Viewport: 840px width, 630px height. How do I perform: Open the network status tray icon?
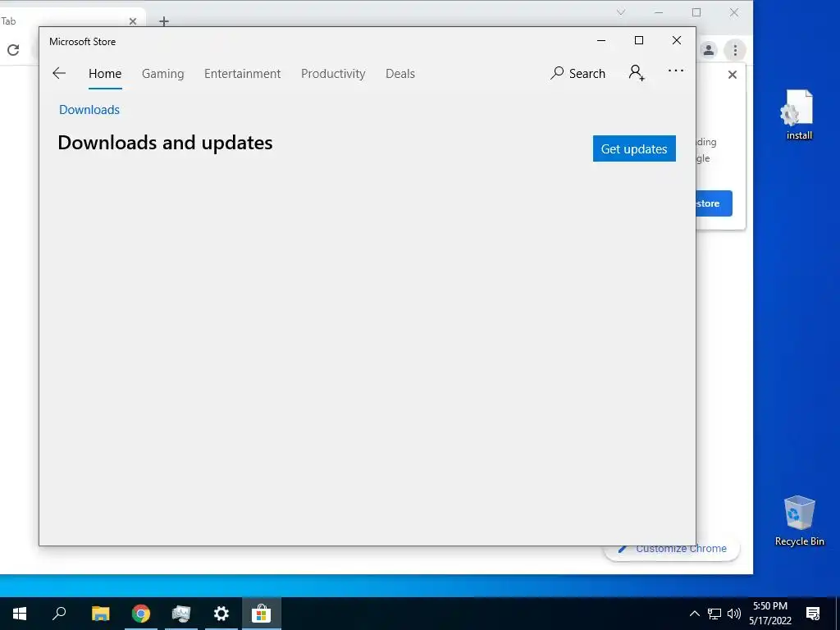(x=714, y=614)
